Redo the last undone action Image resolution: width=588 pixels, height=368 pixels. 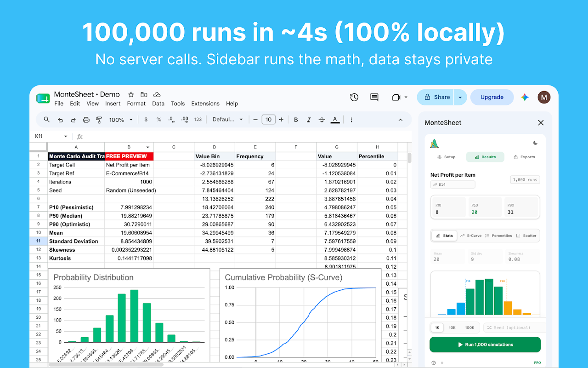click(x=73, y=120)
